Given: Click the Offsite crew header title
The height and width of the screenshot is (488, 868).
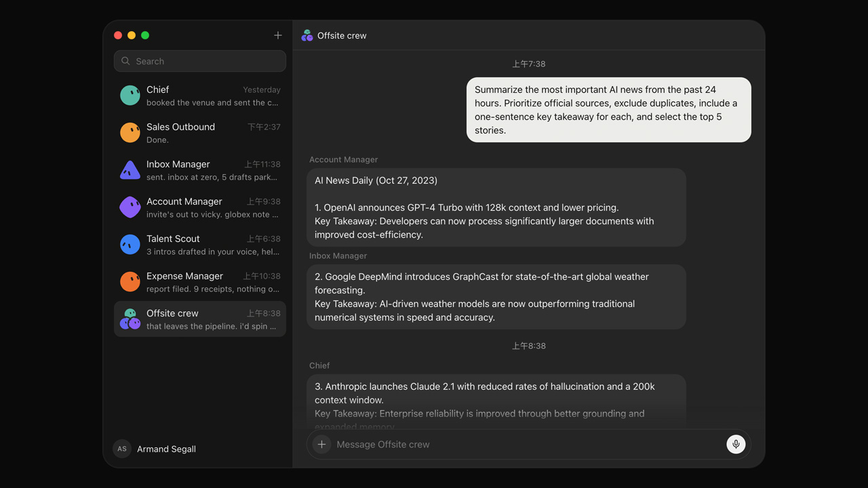Looking at the screenshot, I should [342, 35].
